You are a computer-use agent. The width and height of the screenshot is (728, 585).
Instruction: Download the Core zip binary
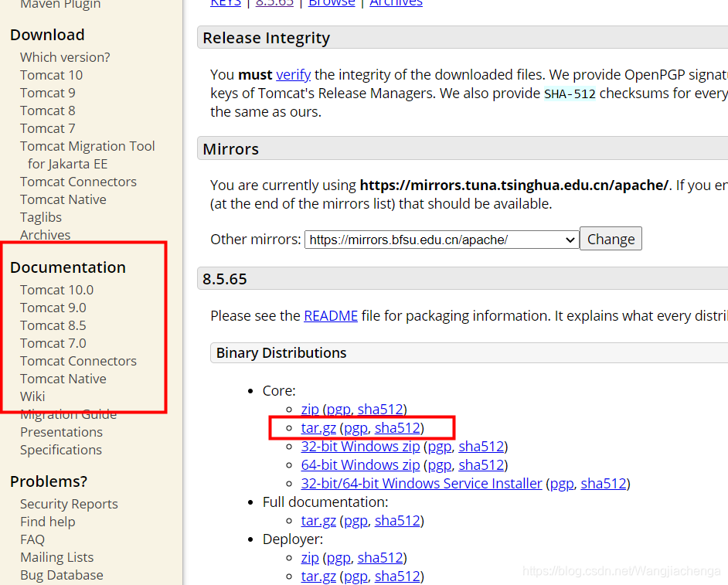pyautogui.click(x=310, y=409)
